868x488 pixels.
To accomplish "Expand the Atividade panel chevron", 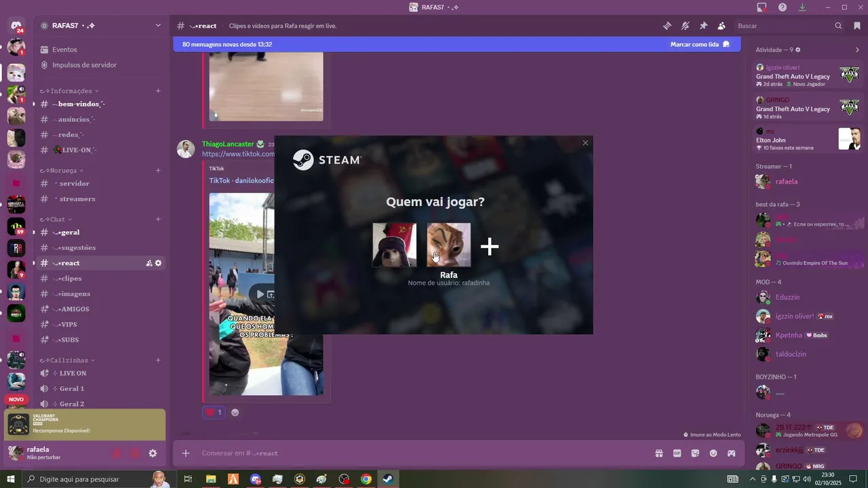I will [x=857, y=49].
